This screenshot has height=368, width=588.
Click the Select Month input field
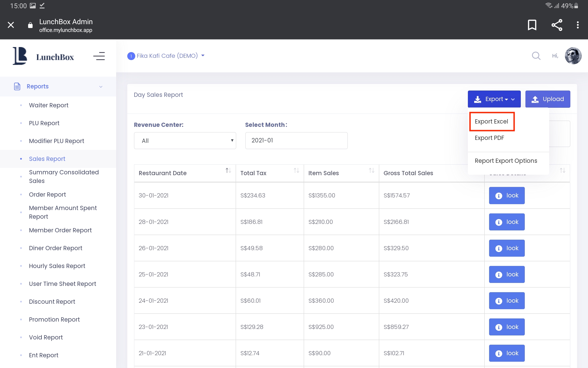(x=296, y=141)
